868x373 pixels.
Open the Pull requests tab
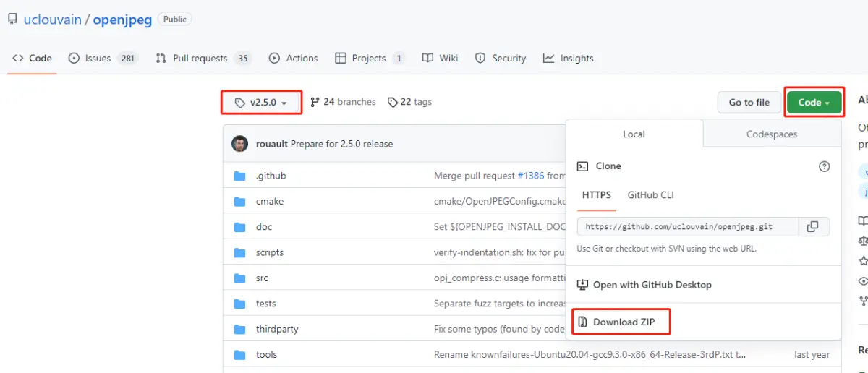click(x=203, y=59)
